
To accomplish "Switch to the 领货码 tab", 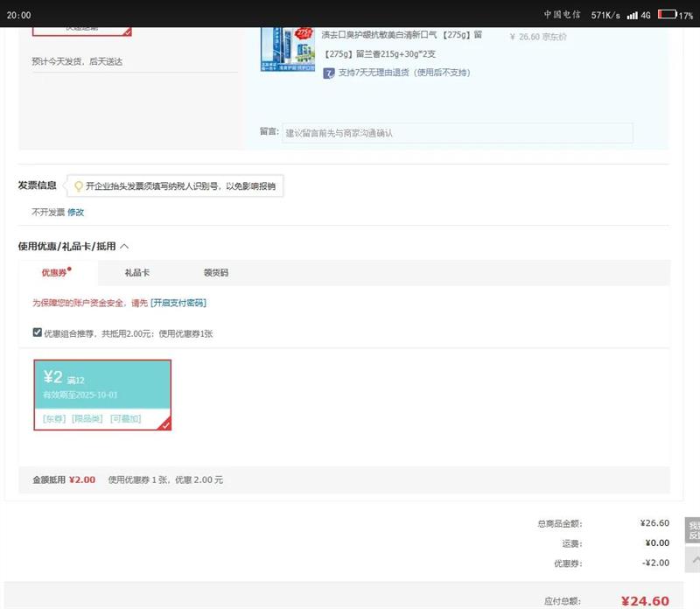I will [216, 273].
